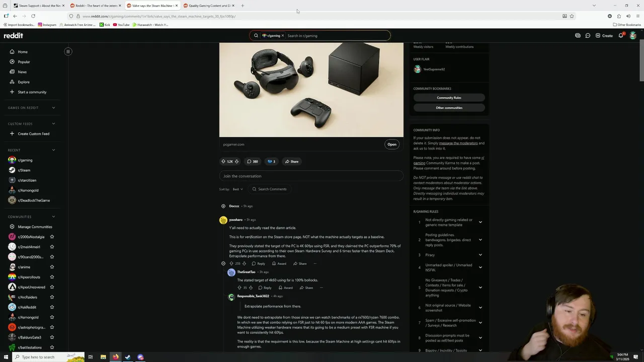Viewport: 644px width, 362px height.
Task: Downvote yuusharo's comment with 255 votes
Action: pyautogui.click(x=245, y=263)
